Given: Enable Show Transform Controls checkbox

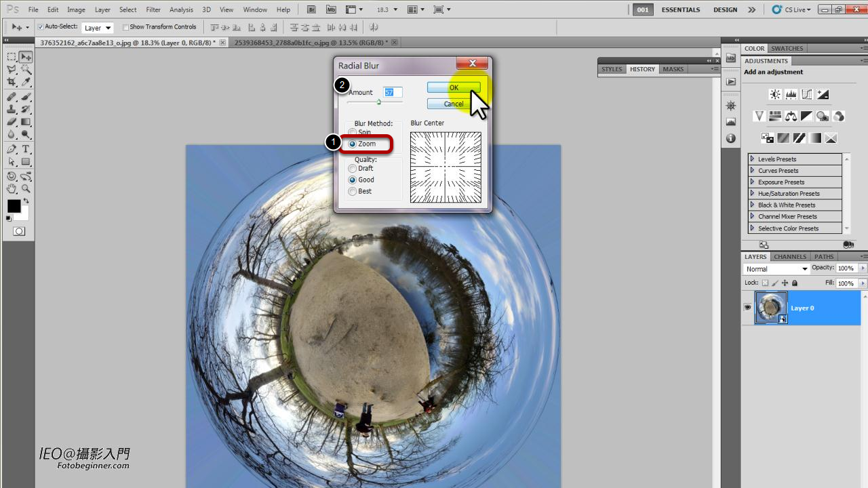Looking at the screenshot, I should pyautogui.click(x=125, y=27).
